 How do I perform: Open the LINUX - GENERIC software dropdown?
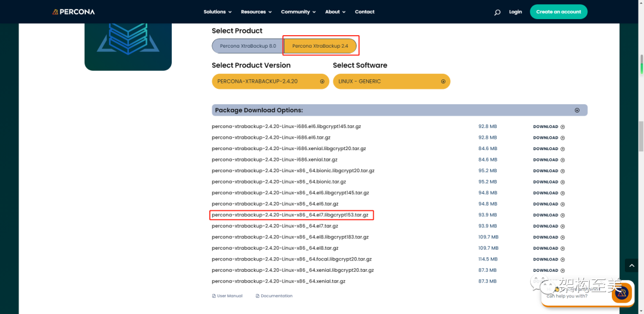(x=391, y=81)
